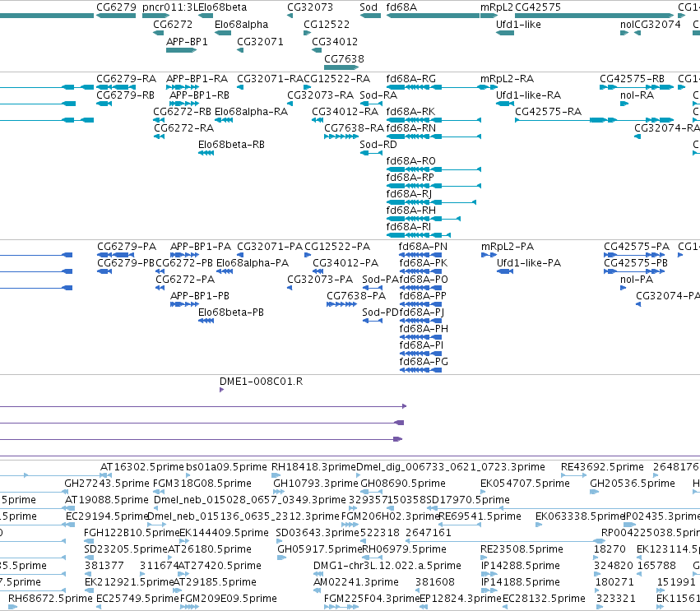Open the fd68A-RG transcript label
This screenshot has height=611, width=700.
(x=411, y=79)
